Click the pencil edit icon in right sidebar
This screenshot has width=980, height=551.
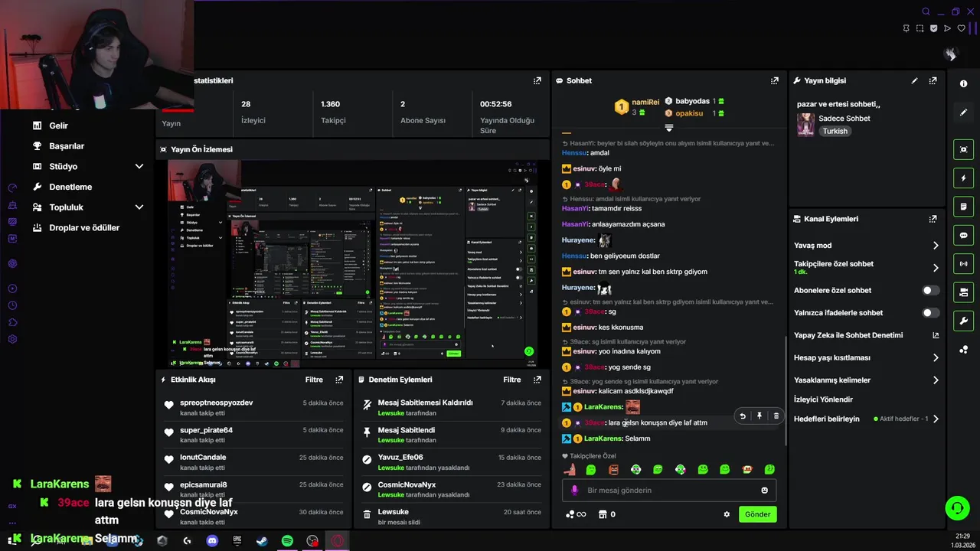coord(963,112)
